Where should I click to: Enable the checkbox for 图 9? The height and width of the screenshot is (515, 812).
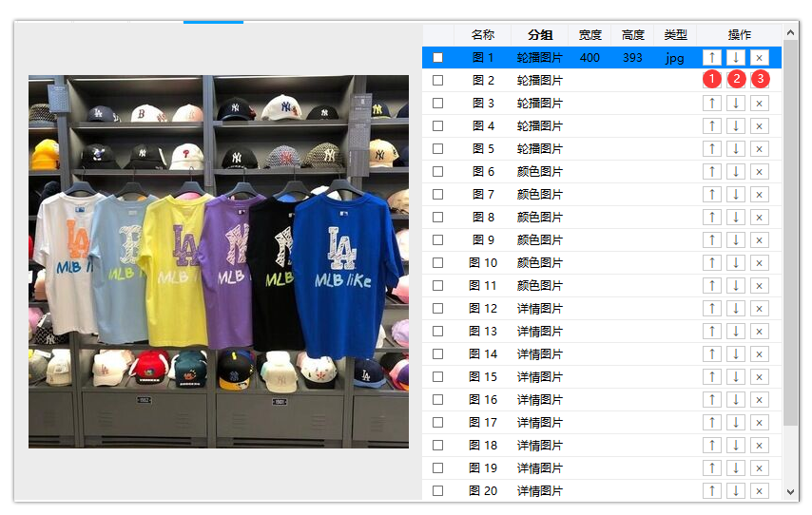tap(437, 239)
